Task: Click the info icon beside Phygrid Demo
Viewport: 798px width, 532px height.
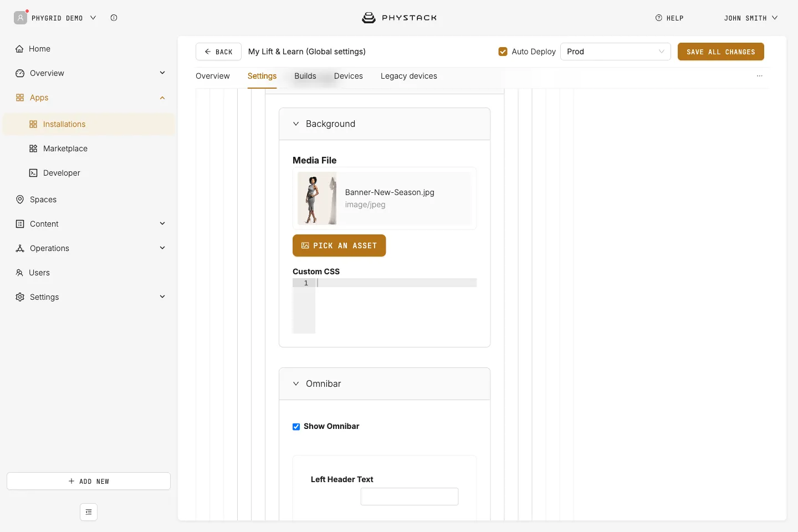Action: [x=114, y=18]
